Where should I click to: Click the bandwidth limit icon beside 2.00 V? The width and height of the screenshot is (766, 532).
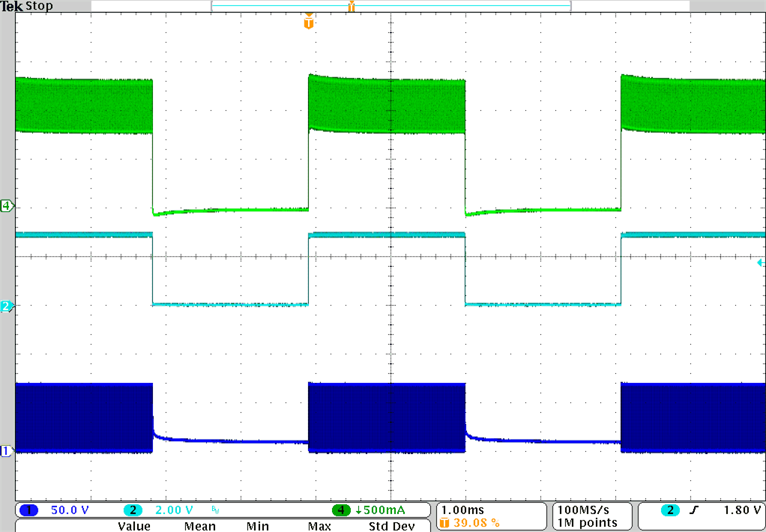(x=215, y=510)
